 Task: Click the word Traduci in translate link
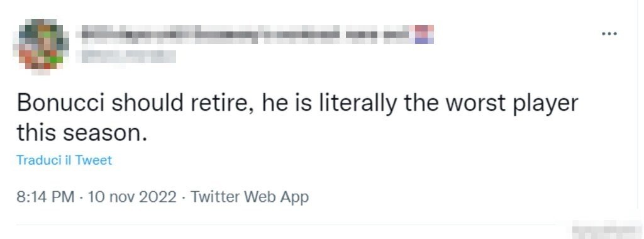tap(39, 160)
